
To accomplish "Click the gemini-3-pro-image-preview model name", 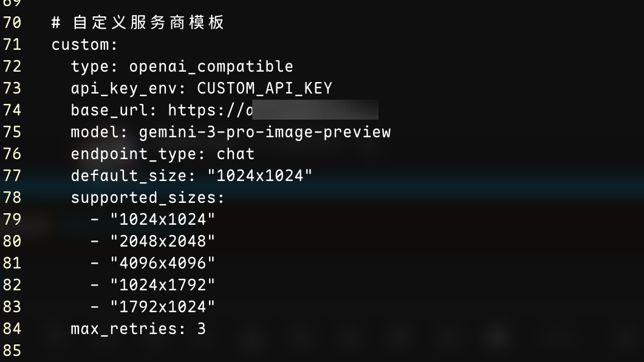I will (x=264, y=132).
